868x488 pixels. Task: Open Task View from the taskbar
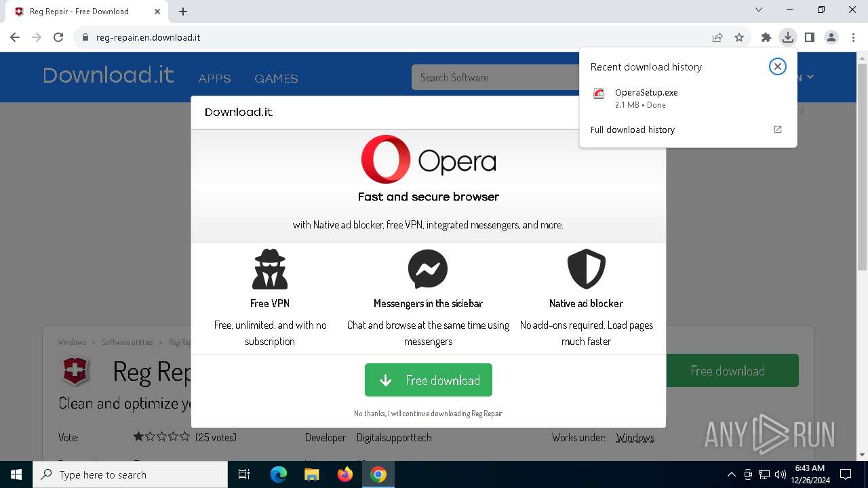click(244, 474)
